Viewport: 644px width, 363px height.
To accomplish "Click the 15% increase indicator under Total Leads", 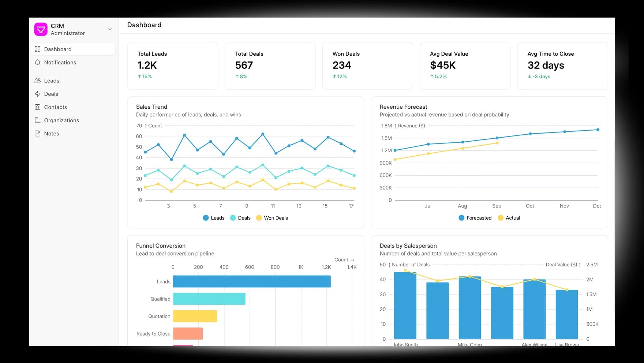I will 145,76.
